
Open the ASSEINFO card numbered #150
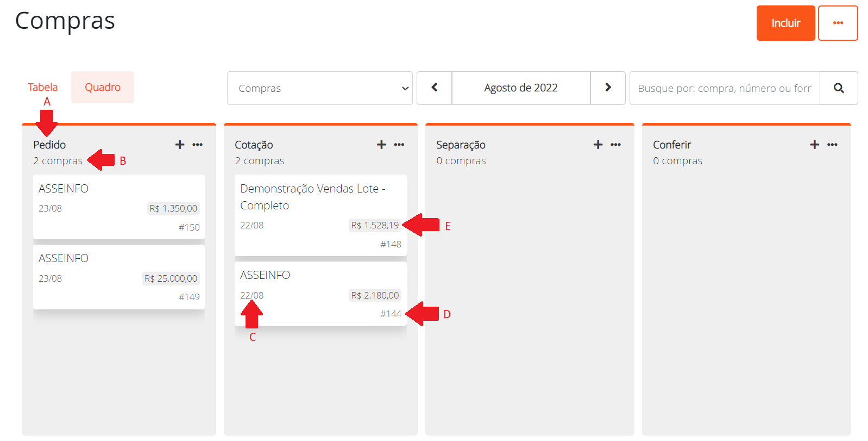point(118,207)
